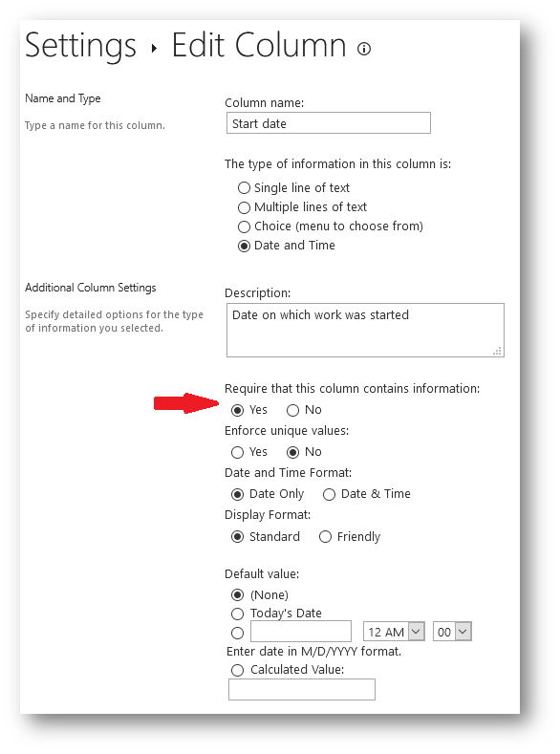Click the resize grip of Description box
This screenshot has height=754, width=560.
[x=498, y=351]
